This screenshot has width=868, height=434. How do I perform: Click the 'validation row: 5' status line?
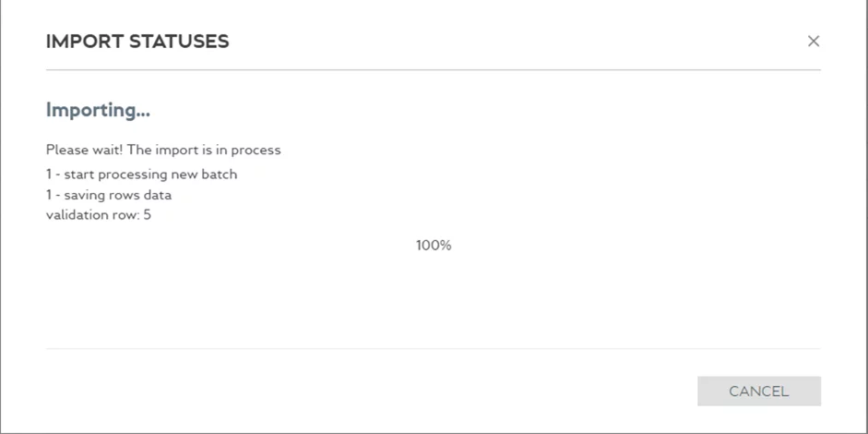(99, 216)
